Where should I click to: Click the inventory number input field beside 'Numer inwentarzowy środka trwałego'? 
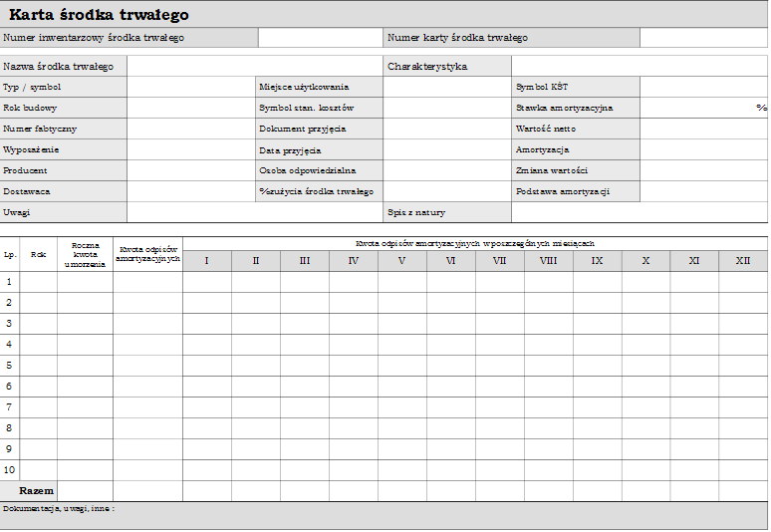(x=321, y=38)
